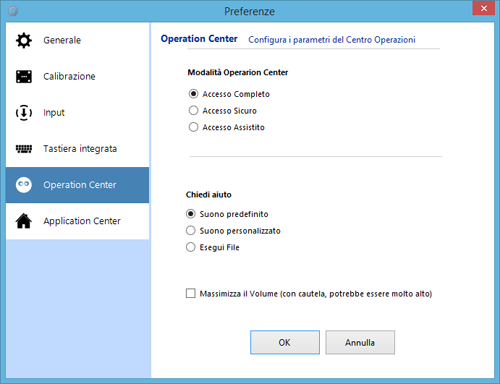The image size is (500, 384).
Task: Click the keyboard icon for Tastiera integrata
Action: (24, 149)
